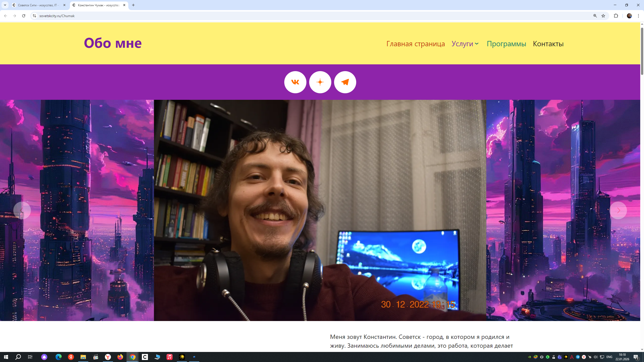Click the page vertical scrollbar thumb

coord(642,52)
